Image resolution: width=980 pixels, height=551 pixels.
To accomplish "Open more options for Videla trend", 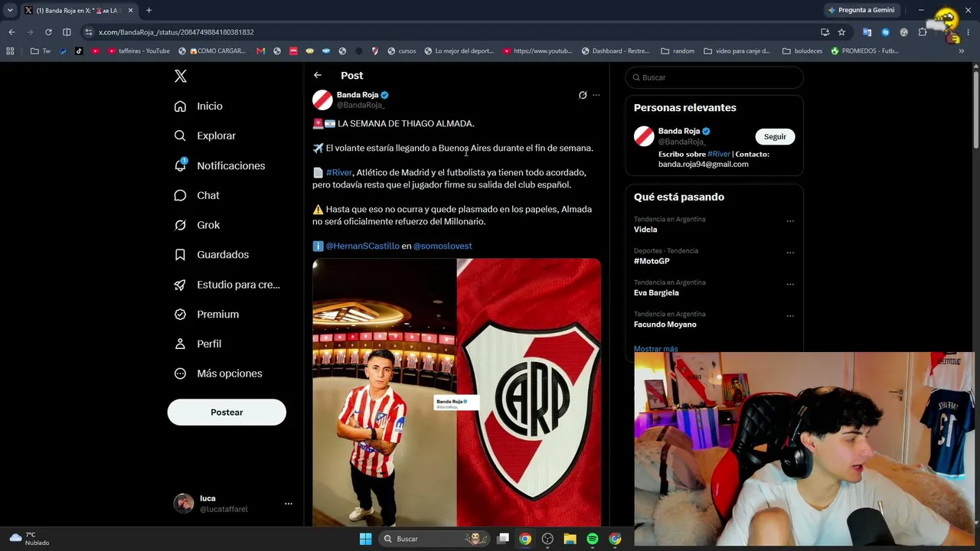I will coord(790,221).
